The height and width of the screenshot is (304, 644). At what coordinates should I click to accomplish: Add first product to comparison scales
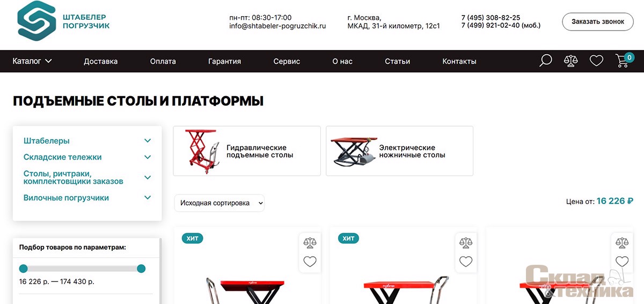310,243
